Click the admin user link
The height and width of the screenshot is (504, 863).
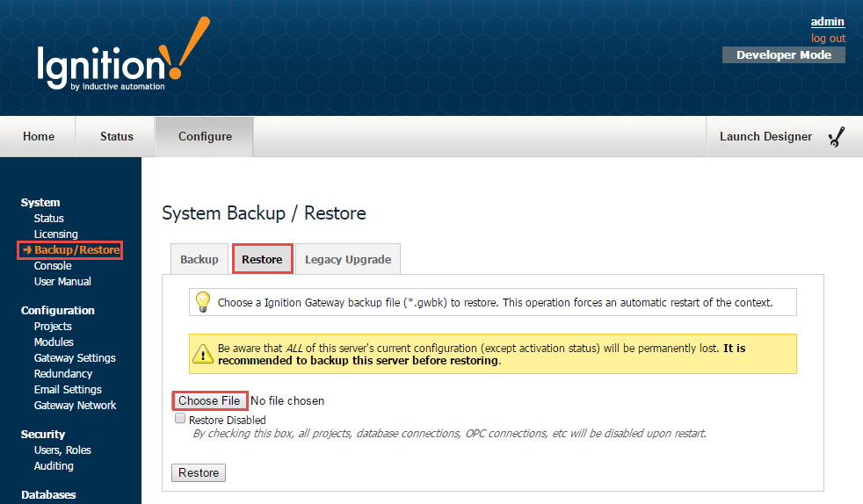[827, 21]
